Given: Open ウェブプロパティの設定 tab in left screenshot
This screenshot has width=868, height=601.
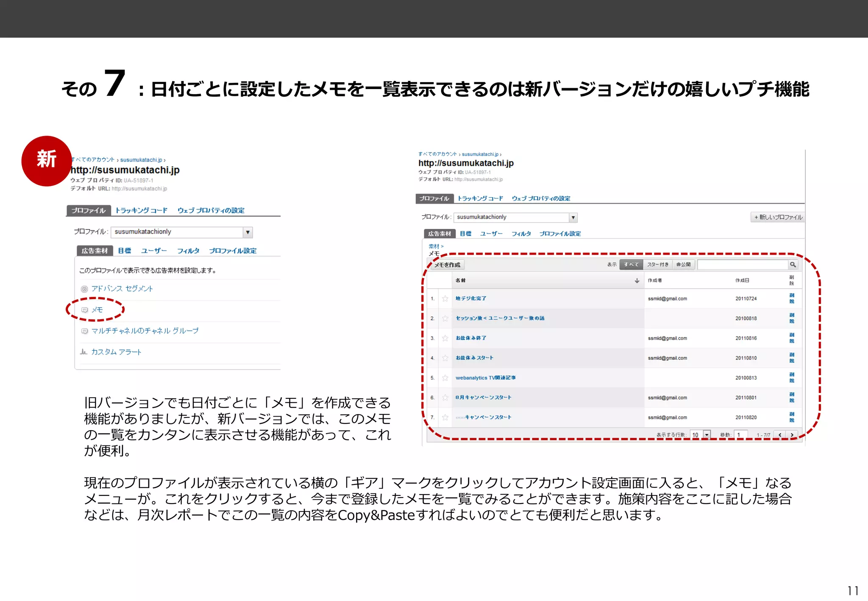Looking at the screenshot, I should pos(211,211).
